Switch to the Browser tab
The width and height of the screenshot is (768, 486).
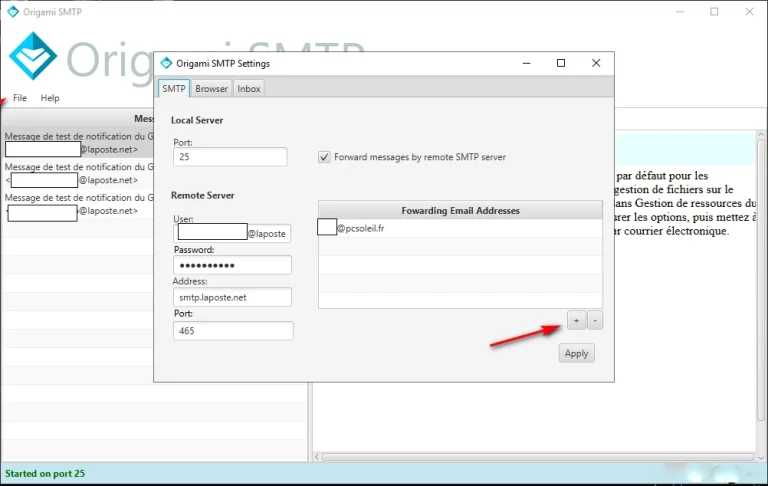tap(211, 89)
